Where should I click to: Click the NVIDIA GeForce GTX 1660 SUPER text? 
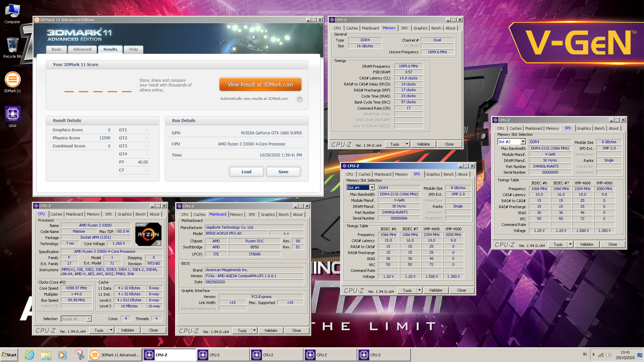(x=271, y=133)
